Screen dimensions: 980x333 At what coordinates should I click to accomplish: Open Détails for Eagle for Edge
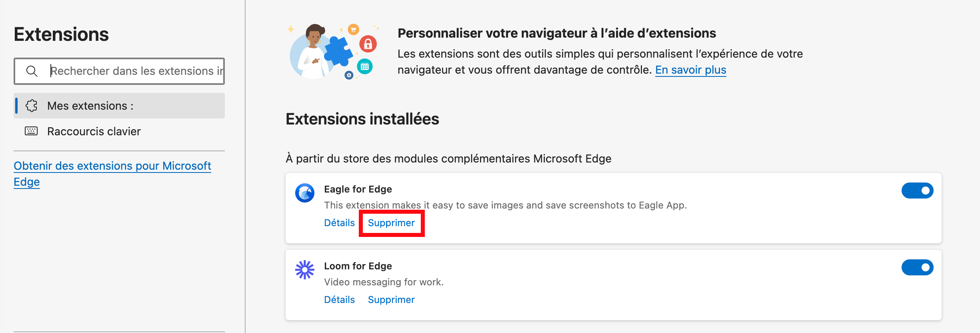pos(339,223)
